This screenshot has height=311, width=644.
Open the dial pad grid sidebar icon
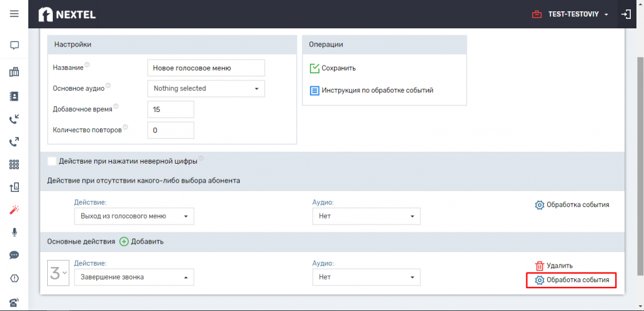coord(14,165)
